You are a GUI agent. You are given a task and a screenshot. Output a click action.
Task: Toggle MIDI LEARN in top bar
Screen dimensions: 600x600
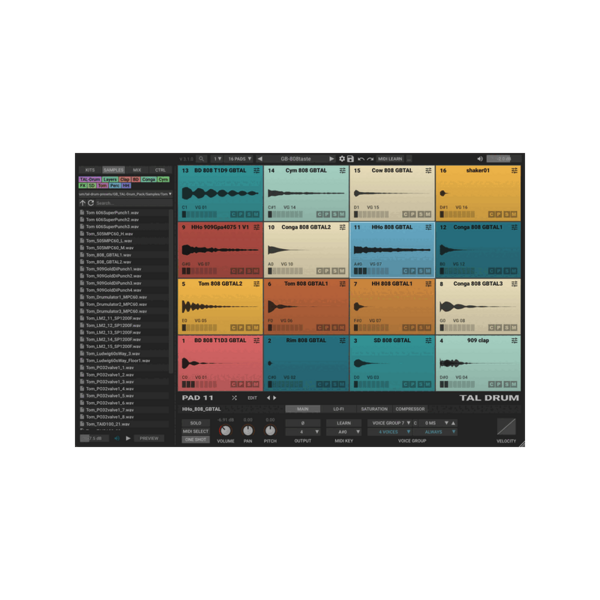(x=390, y=159)
